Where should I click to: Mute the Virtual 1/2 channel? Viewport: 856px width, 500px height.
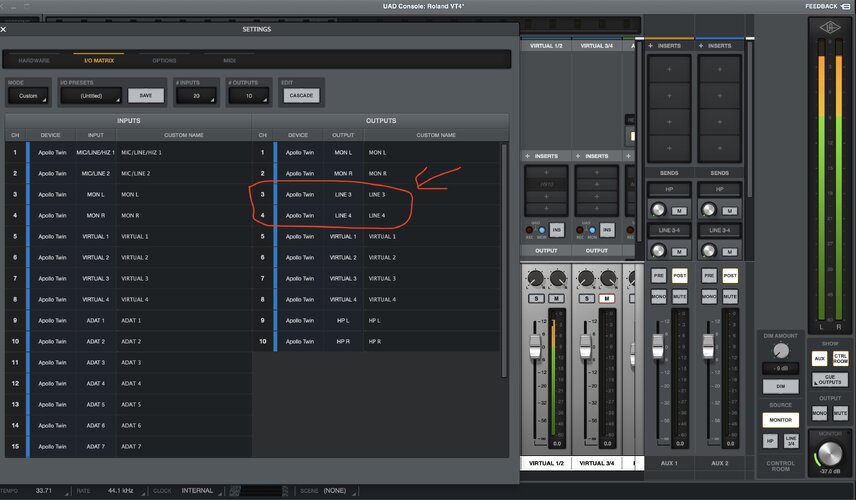pyautogui.click(x=556, y=299)
